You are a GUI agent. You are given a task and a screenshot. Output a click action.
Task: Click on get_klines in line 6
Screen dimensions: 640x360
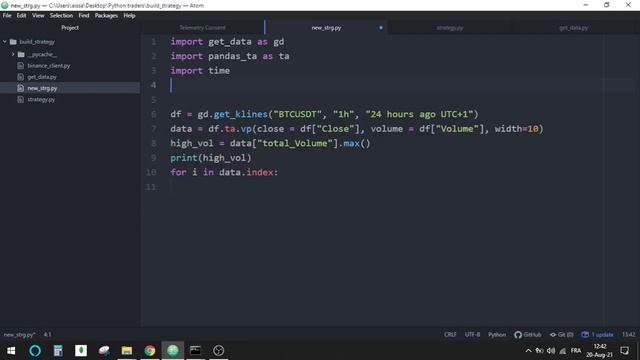pos(240,114)
